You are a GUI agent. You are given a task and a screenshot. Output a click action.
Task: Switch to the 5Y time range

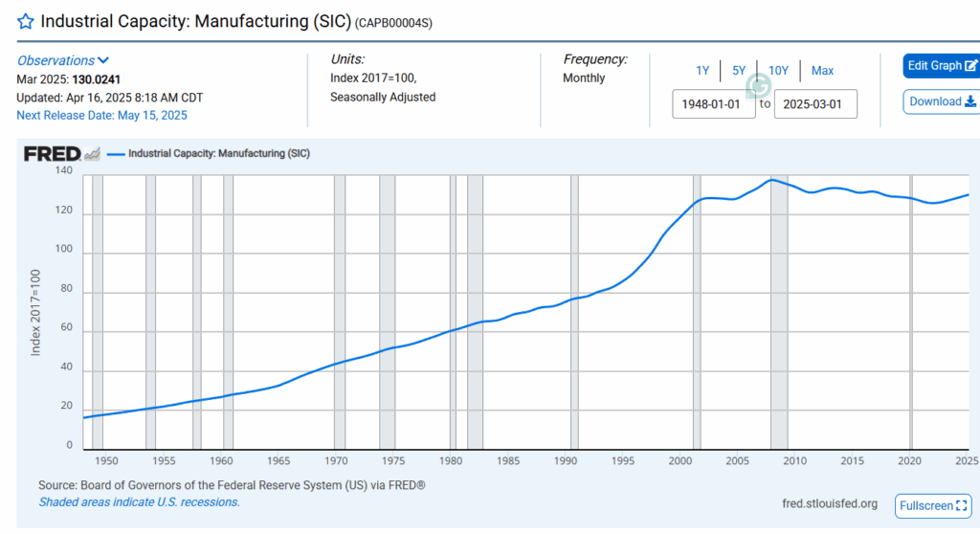tap(739, 71)
